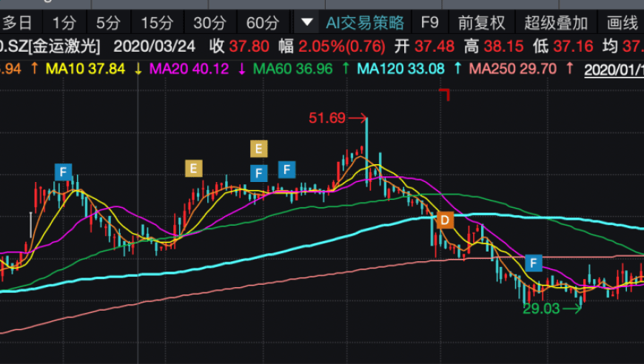This screenshot has height=364, width=644.
Task: Click the 29.03 low price marker
Action: coord(541,309)
